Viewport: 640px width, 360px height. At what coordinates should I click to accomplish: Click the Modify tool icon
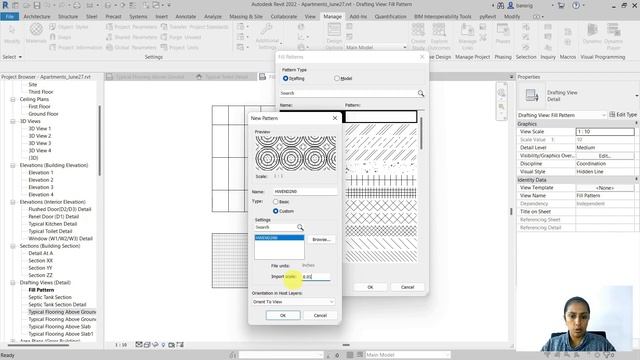pos(12,30)
